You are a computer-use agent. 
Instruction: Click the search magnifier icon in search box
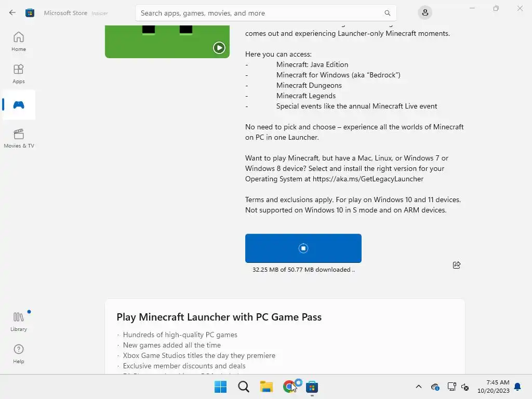(387, 13)
